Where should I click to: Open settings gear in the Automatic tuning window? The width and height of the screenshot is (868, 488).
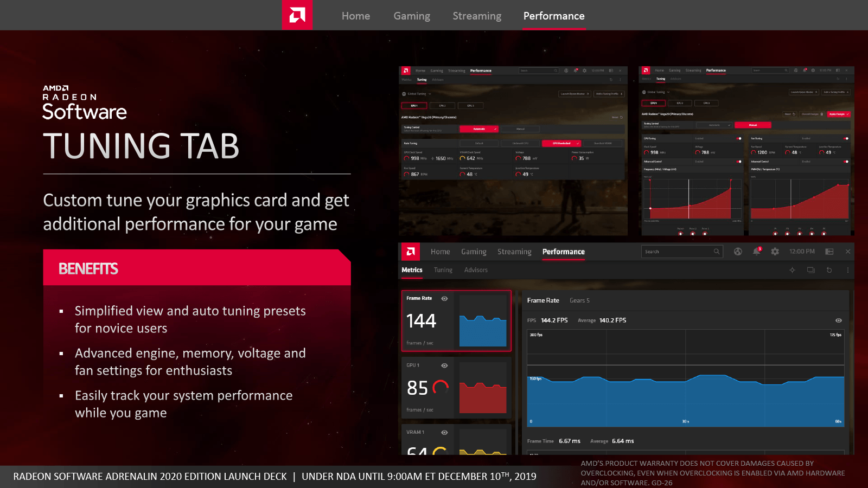coord(584,70)
